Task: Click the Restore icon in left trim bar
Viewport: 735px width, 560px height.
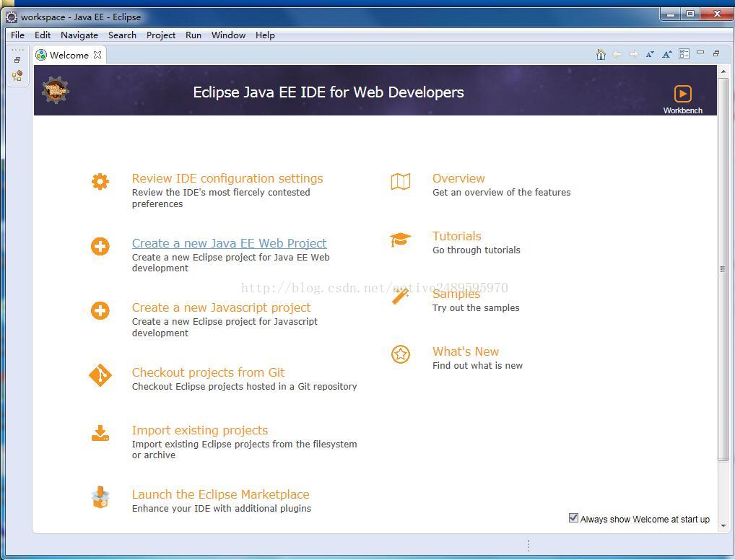Action: (17, 60)
